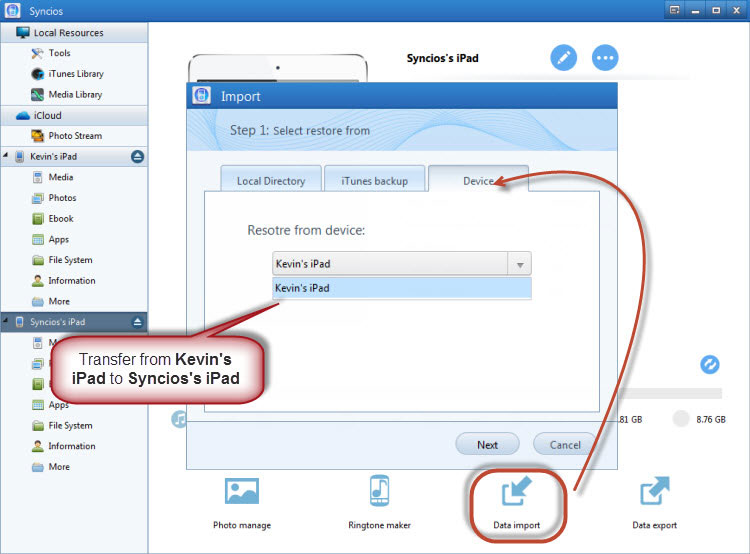
Task: Open File System under Kevin's iPad
Action: click(62, 260)
